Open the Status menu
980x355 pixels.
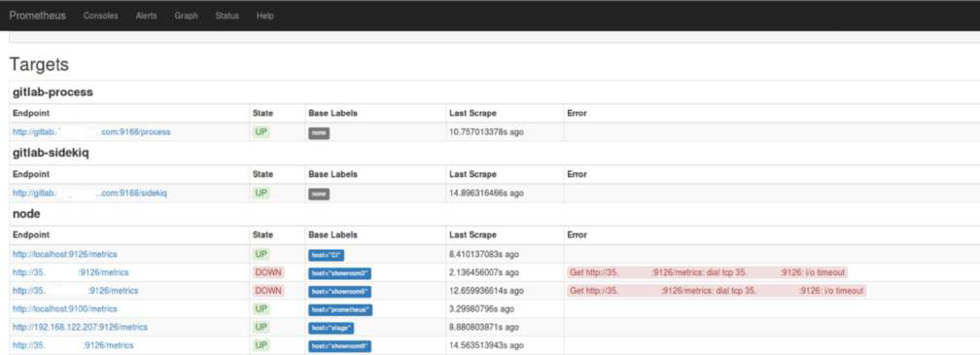coord(227,16)
